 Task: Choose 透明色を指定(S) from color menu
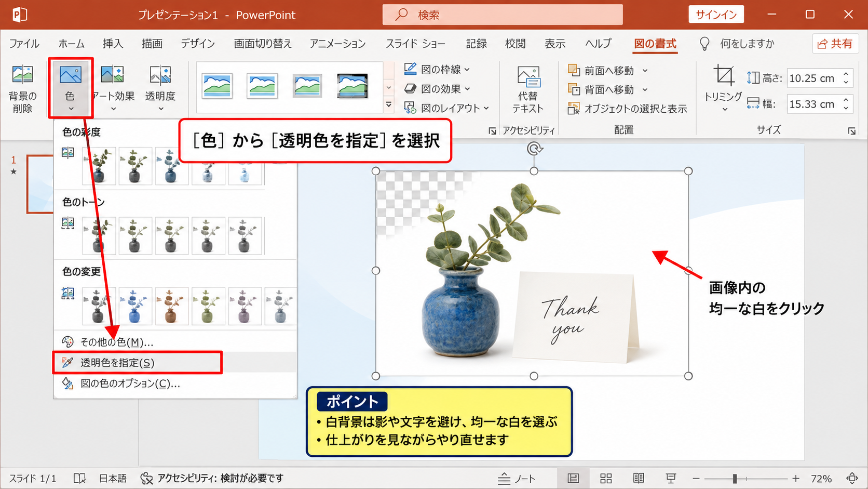pos(175,363)
